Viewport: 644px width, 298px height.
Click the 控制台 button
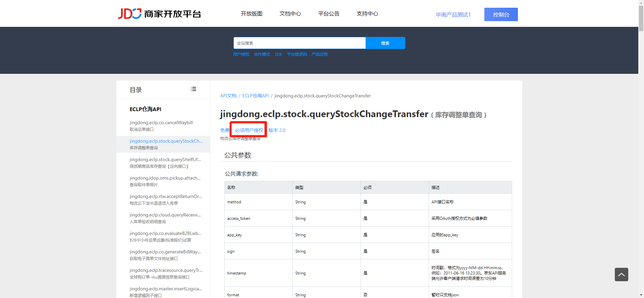(501, 14)
